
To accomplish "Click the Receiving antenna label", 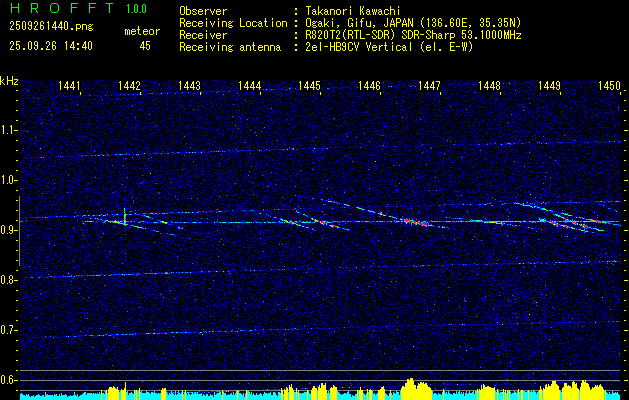I will pyautogui.click(x=230, y=47).
